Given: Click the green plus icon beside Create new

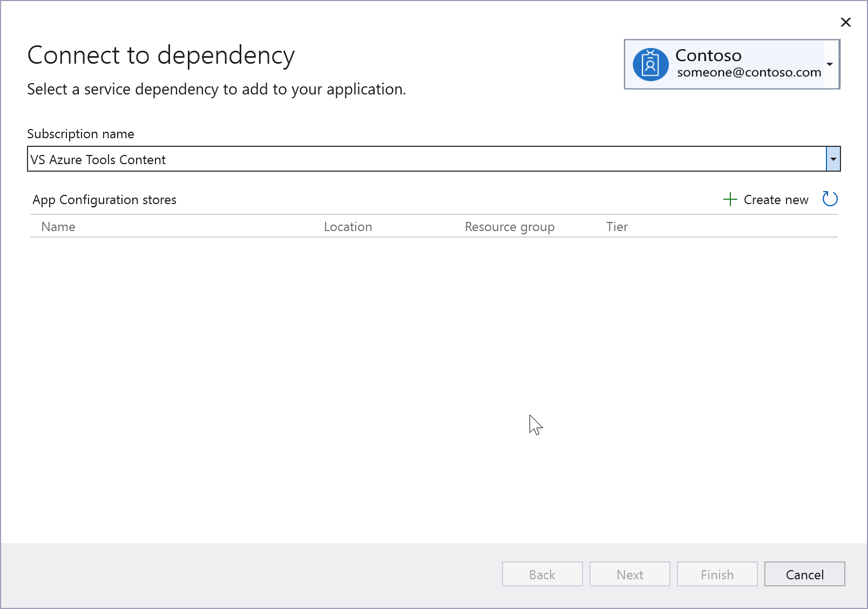Looking at the screenshot, I should click(x=730, y=199).
